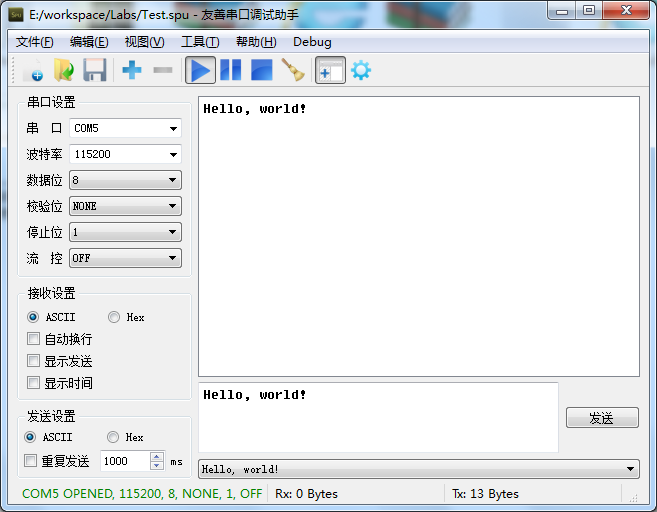Click the 发送 send button
The width and height of the screenshot is (657, 512).
tap(602, 418)
